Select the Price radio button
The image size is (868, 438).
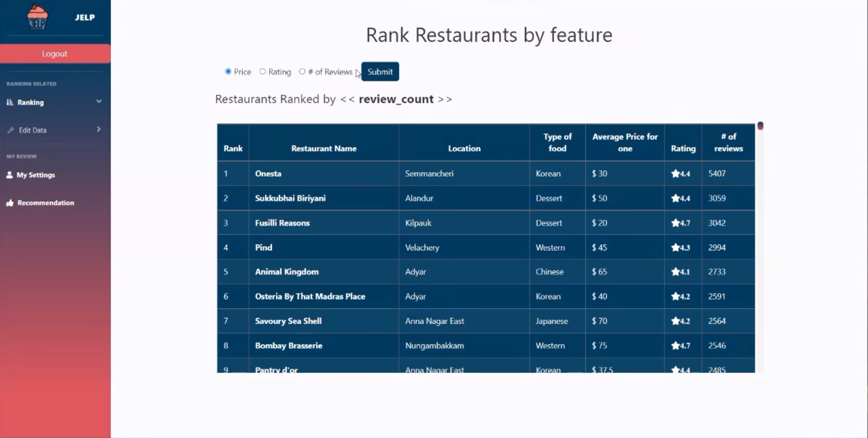click(228, 71)
